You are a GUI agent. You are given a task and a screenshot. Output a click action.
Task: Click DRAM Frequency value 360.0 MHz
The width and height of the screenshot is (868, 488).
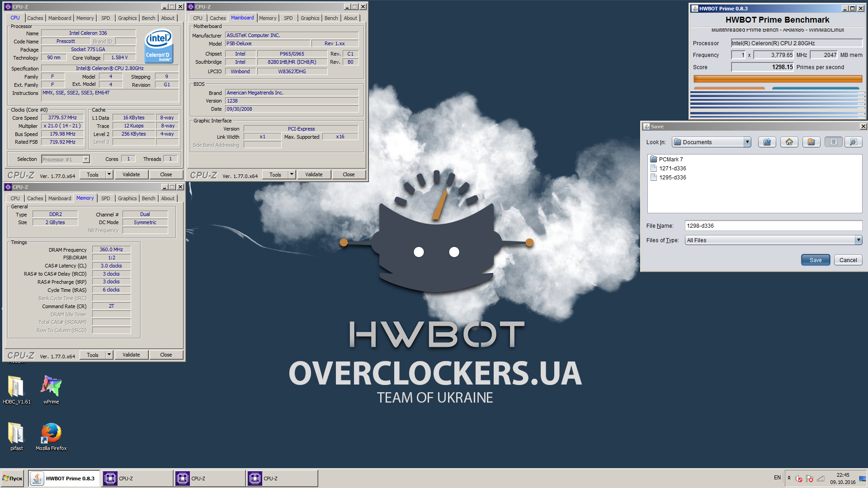click(111, 249)
